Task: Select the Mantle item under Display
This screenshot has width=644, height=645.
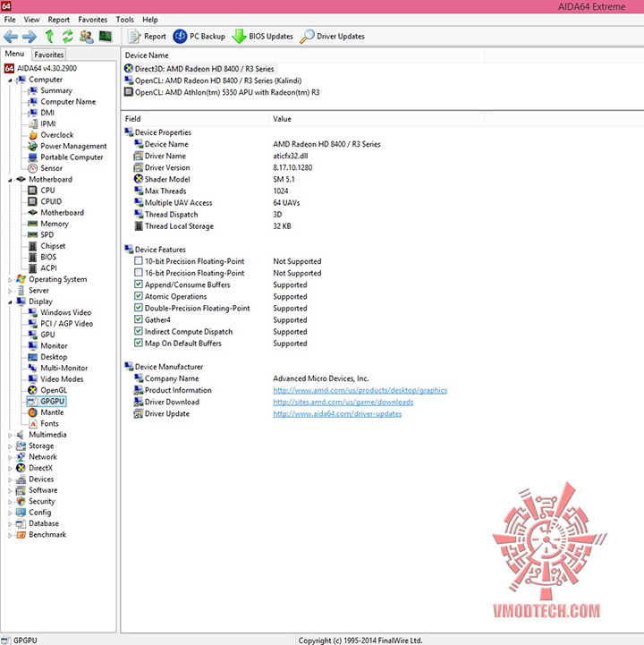Action: pyautogui.click(x=52, y=412)
